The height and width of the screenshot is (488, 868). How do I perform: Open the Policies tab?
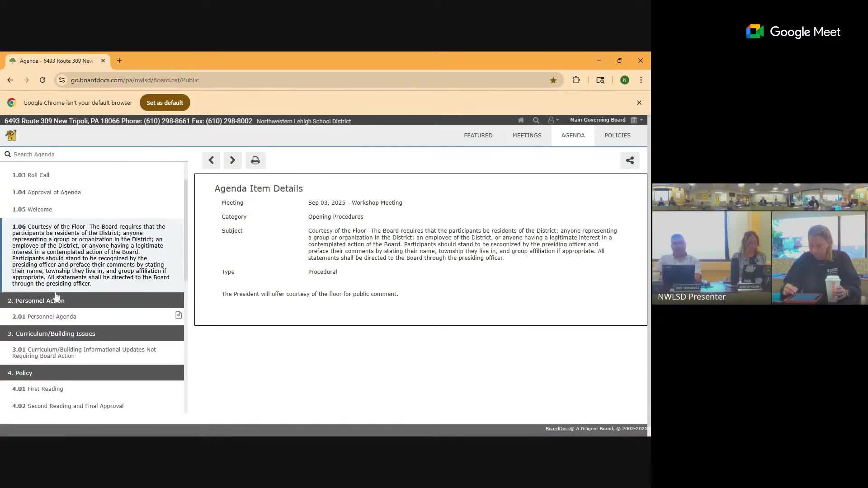617,135
